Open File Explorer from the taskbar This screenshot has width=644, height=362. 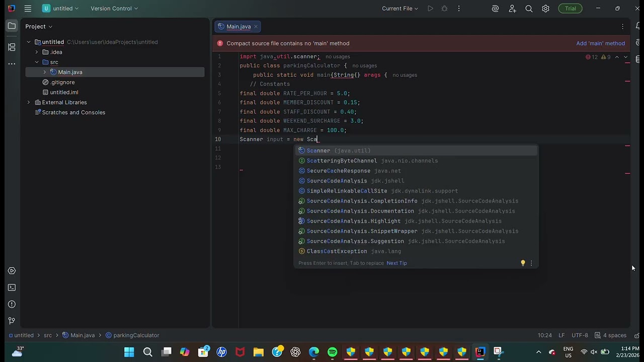pos(259,352)
